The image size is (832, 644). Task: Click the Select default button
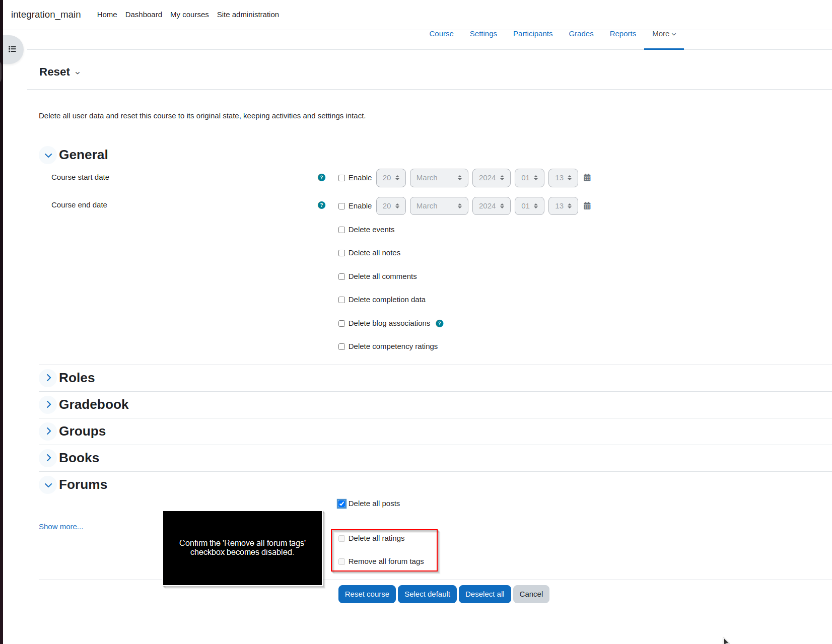[428, 594]
